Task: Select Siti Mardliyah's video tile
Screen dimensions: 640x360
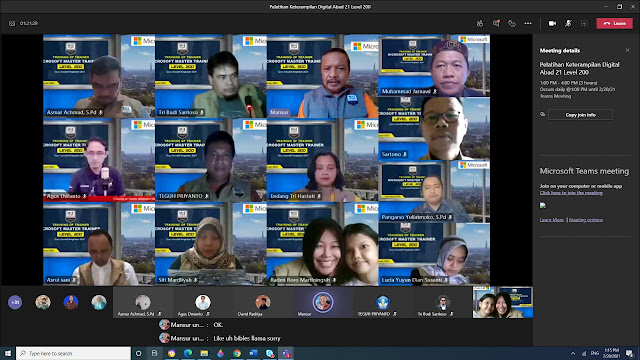Action: coord(211,244)
